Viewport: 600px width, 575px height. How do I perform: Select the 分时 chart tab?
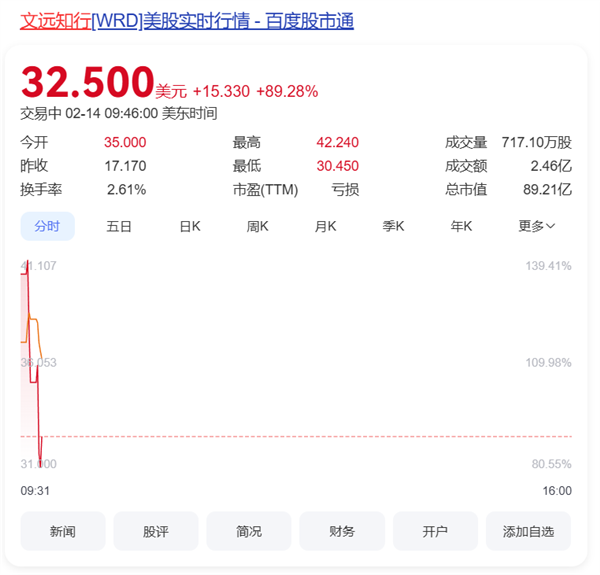point(47,226)
